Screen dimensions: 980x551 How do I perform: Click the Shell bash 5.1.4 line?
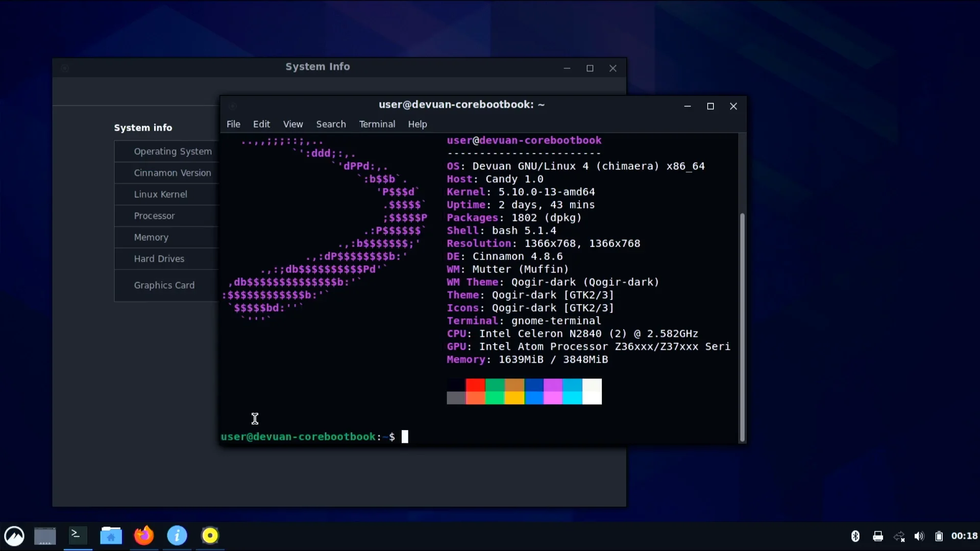(x=501, y=231)
